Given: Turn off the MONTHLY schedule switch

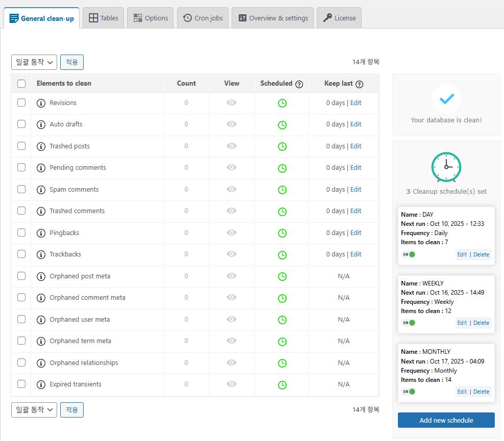Looking at the screenshot, I should 409,392.
